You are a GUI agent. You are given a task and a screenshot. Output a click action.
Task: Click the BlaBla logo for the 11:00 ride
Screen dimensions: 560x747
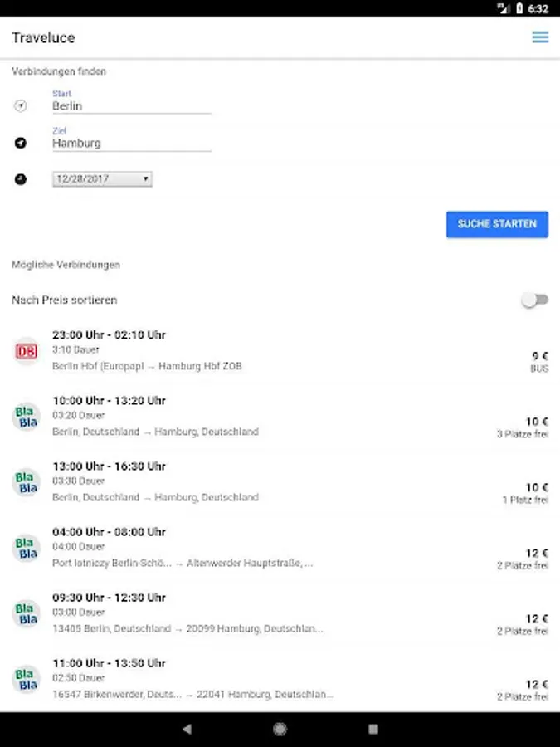(27, 679)
